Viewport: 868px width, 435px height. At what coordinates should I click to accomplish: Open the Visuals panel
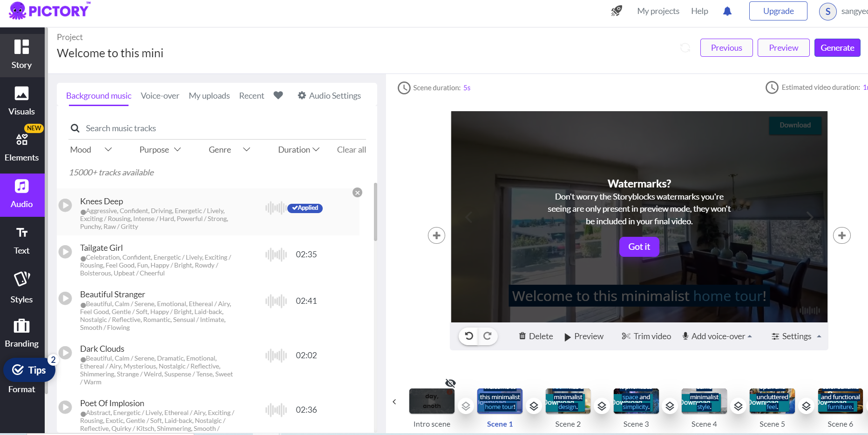tap(22, 100)
